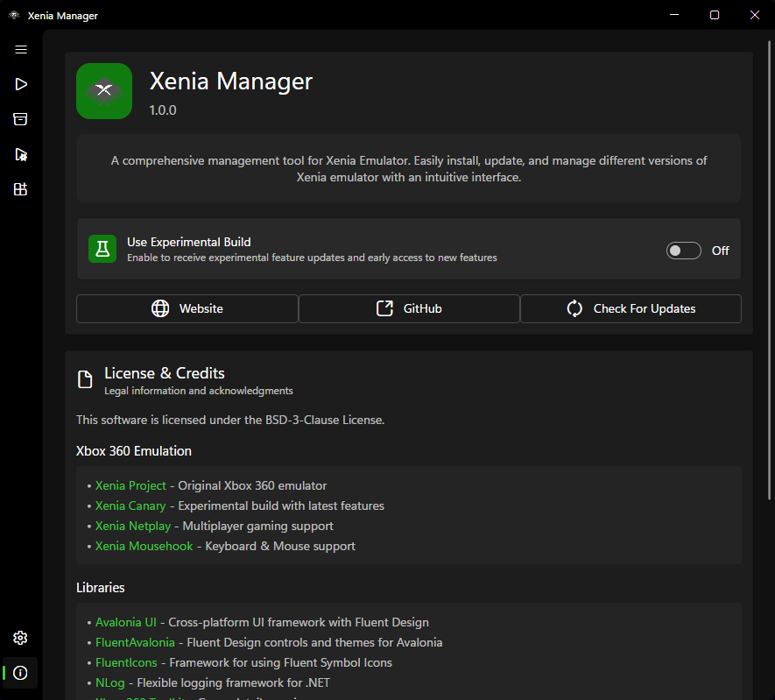Viewport: 775px width, 700px height.
Task: Open the archive box icon in sidebar
Action: [x=20, y=119]
